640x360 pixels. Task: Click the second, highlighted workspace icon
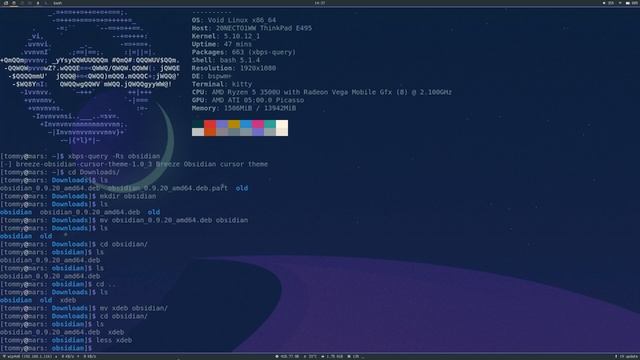(x=14, y=3)
